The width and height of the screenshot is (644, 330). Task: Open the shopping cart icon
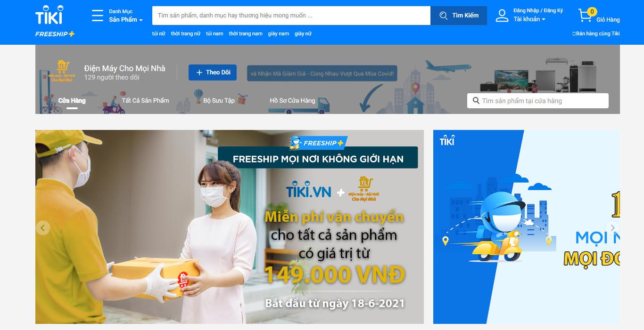click(586, 16)
